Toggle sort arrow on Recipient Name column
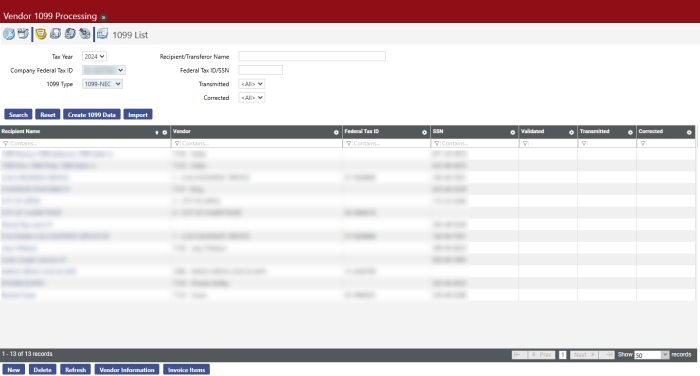Image resolution: width=700 pixels, height=376 pixels. [x=157, y=132]
